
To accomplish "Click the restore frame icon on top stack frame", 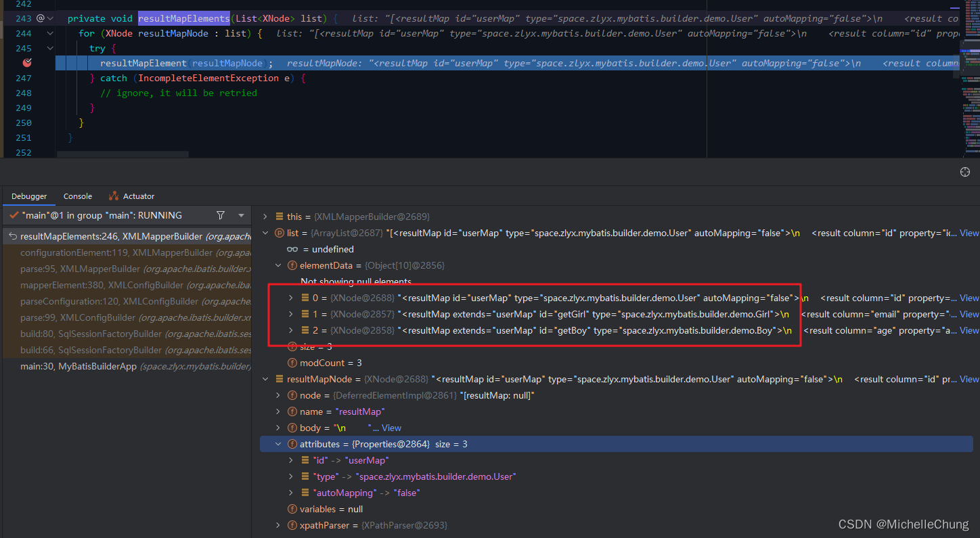I will pyautogui.click(x=13, y=236).
